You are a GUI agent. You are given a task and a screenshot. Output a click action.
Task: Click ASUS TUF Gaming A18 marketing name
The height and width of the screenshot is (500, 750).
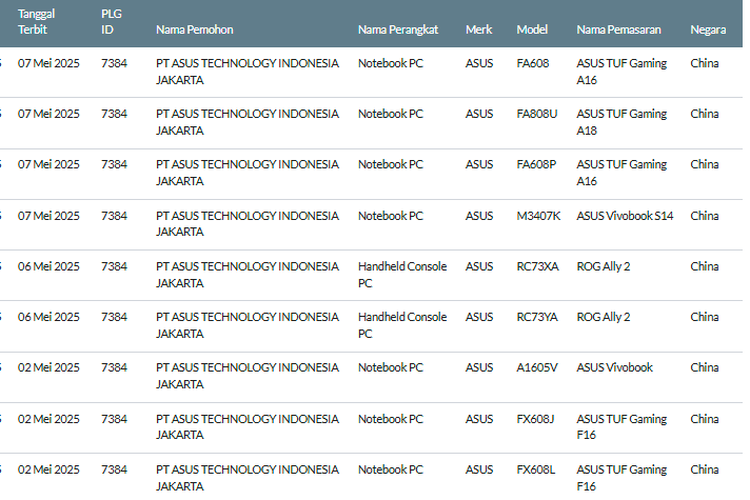click(621, 122)
